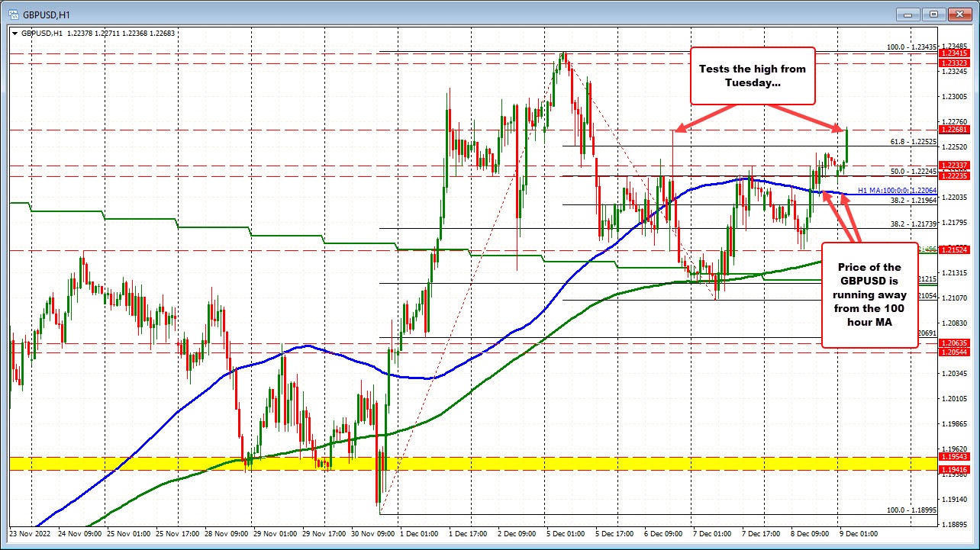This screenshot has height=550, width=980.
Task: Select the Fibonacci label '38.2 - 1.21739'
Action: [914, 224]
